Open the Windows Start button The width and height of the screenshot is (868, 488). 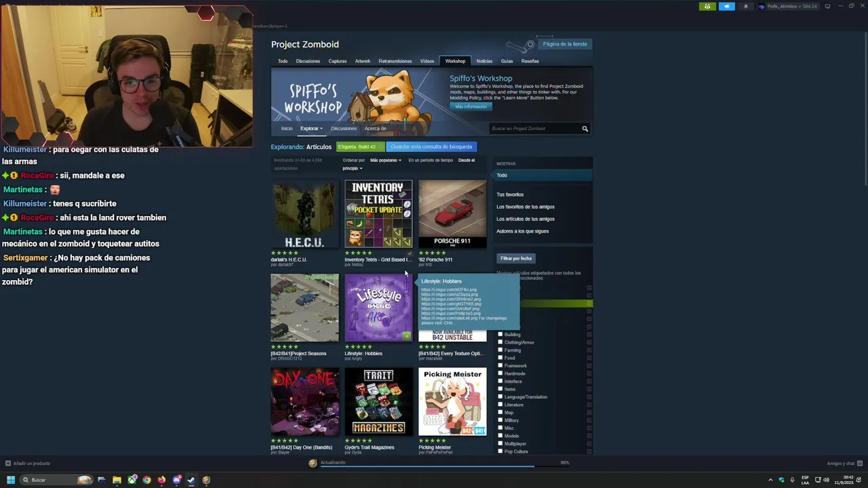click(x=11, y=480)
